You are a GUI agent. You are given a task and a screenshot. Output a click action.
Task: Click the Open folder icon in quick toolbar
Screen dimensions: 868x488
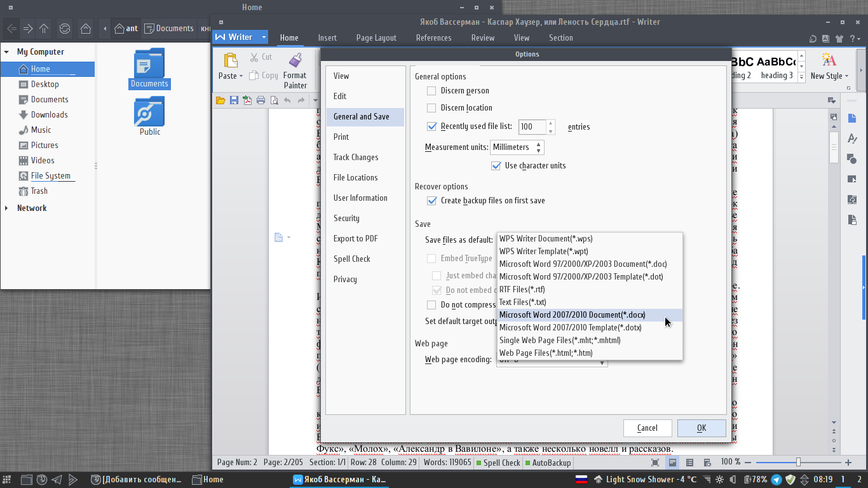coord(220,100)
